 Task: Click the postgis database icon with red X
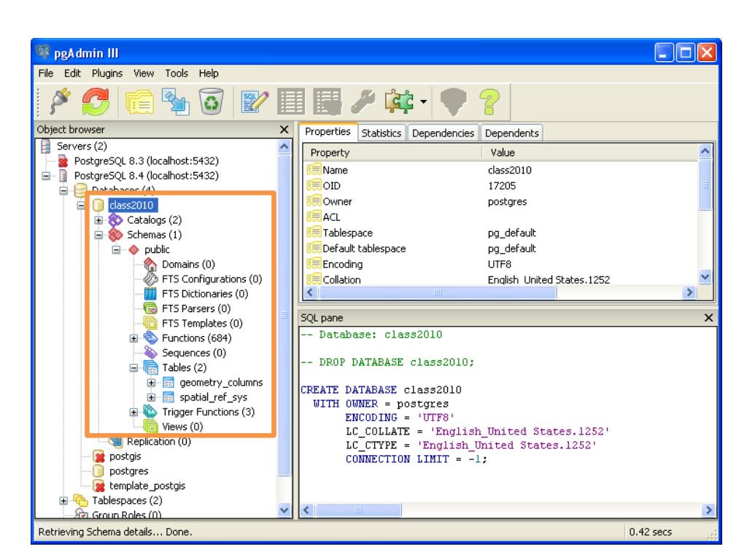click(x=98, y=456)
